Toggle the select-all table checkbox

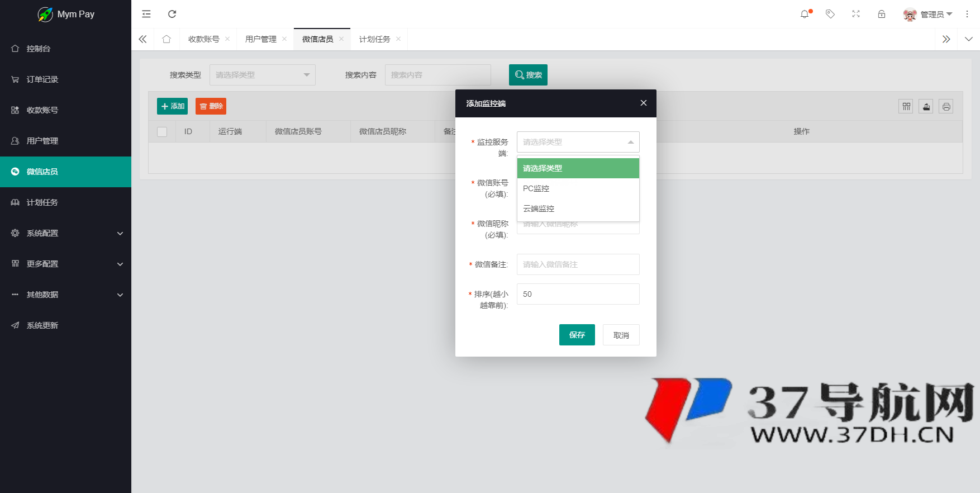tap(162, 132)
